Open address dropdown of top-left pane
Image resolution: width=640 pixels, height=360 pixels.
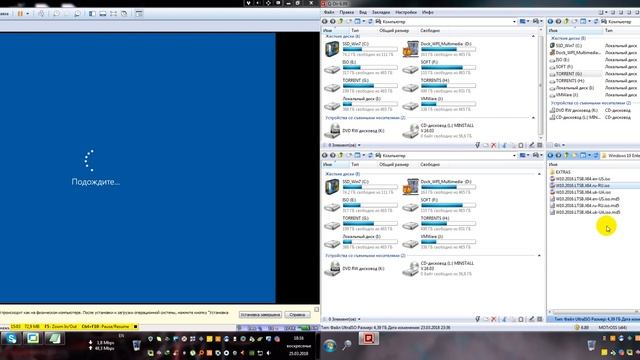(x=514, y=21)
